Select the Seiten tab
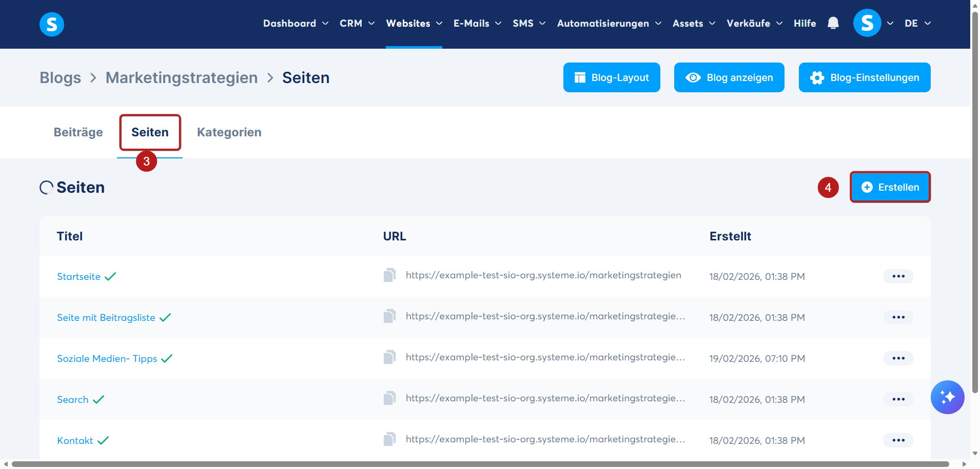The image size is (980, 469). click(150, 132)
